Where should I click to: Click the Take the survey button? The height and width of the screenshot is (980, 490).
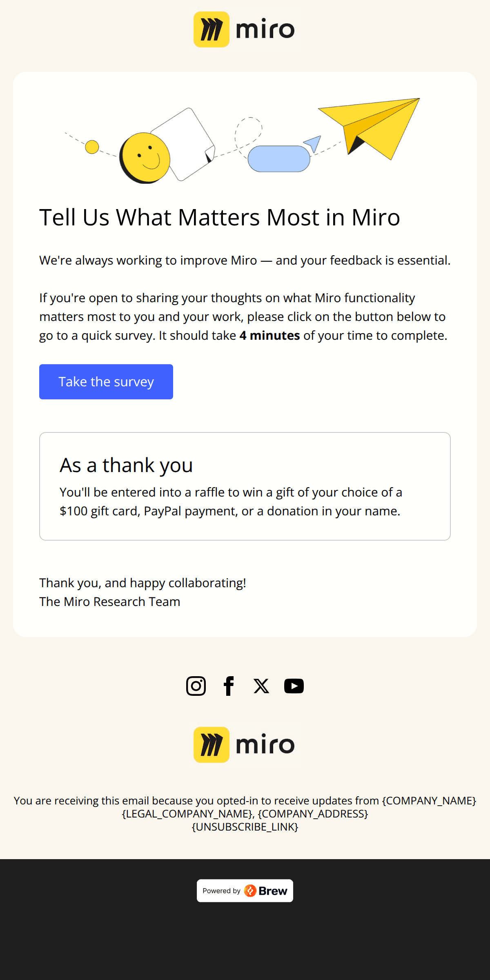(x=106, y=381)
